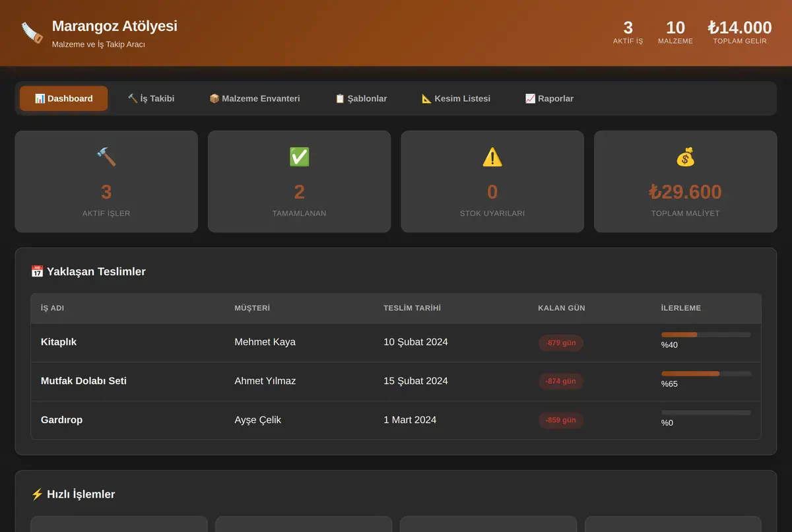
Task: Click the %40 progress label
Action: tap(669, 345)
